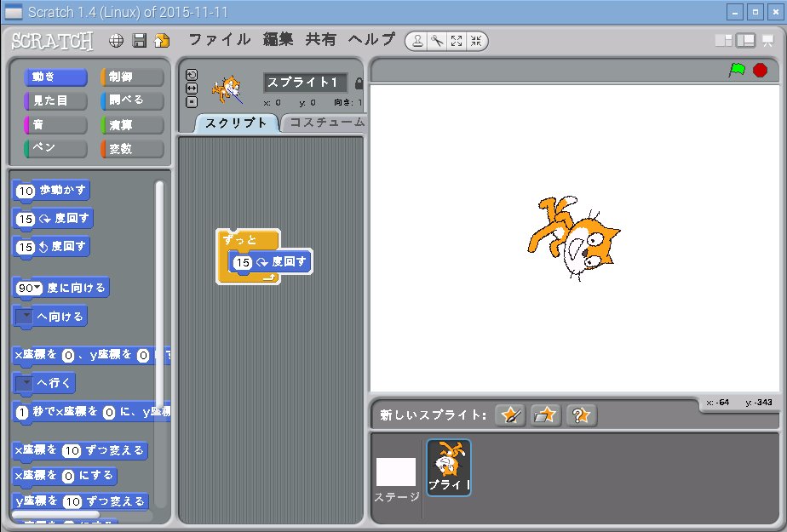Select the 動き block category
Viewport: 787px width, 532px height.
[x=55, y=77]
